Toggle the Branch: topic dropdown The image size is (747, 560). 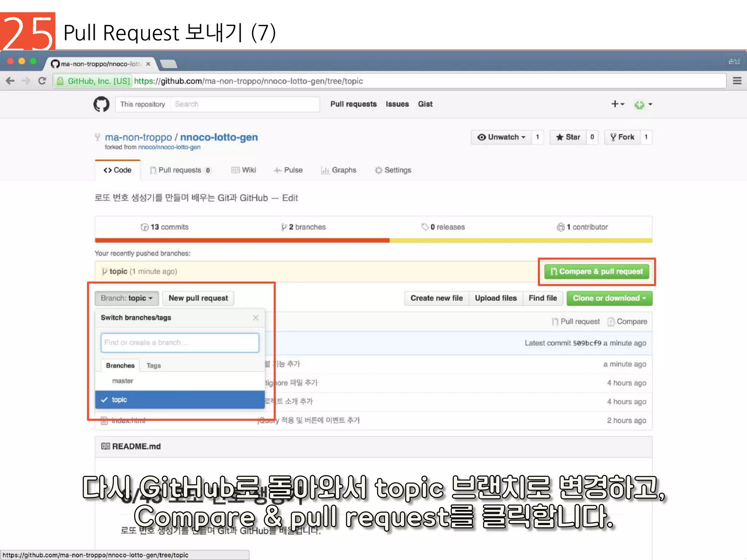pos(127,298)
